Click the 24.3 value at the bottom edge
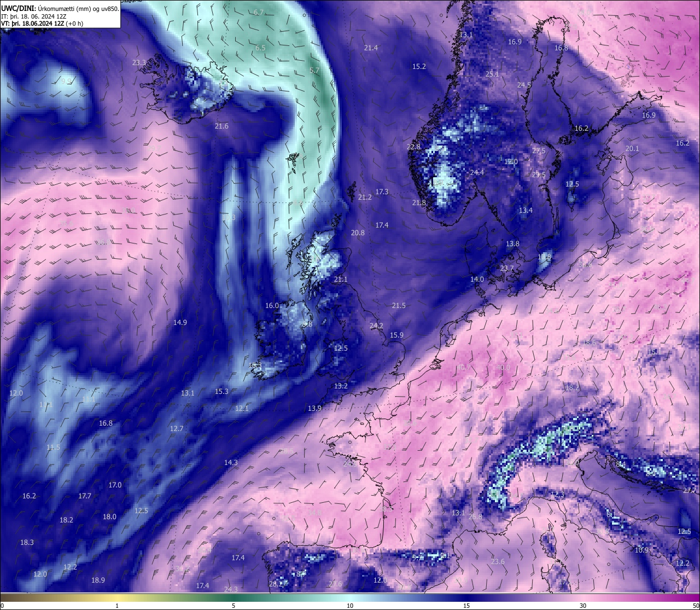The image size is (700, 610). point(231,590)
